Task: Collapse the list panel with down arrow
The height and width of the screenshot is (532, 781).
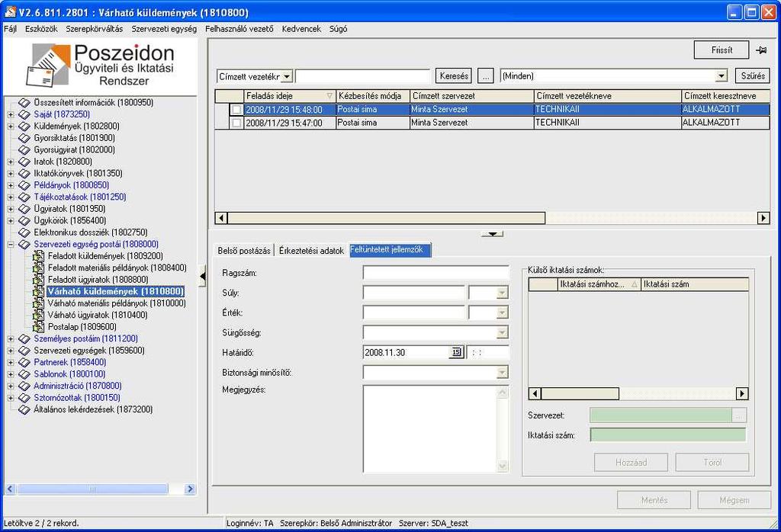Action: [492, 233]
